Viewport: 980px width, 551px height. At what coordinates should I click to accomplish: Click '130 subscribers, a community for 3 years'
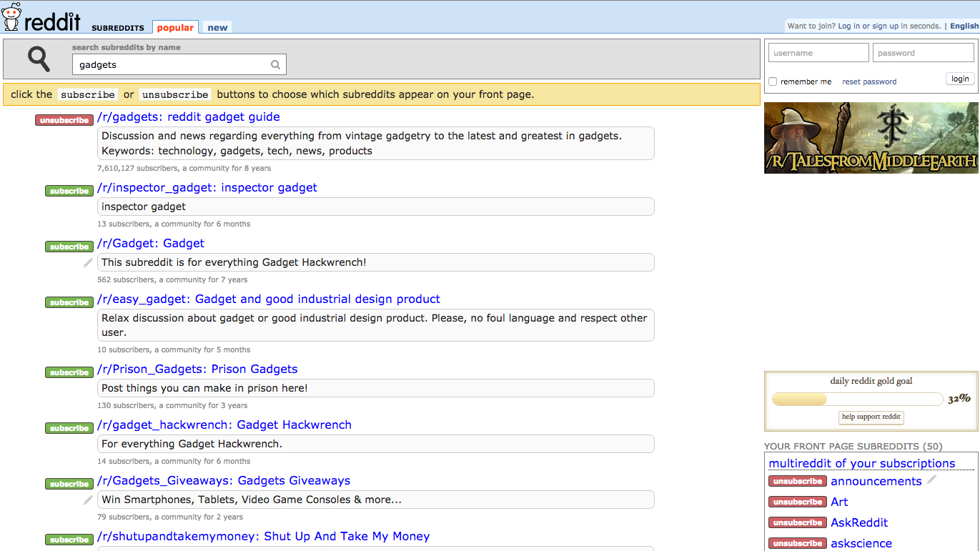tap(172, 405)
